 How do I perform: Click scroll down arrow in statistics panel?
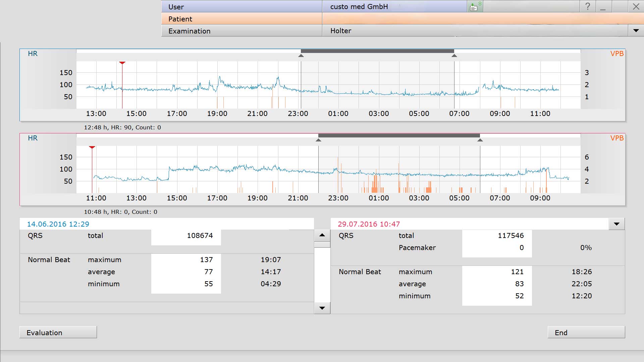tap(322, 308)
